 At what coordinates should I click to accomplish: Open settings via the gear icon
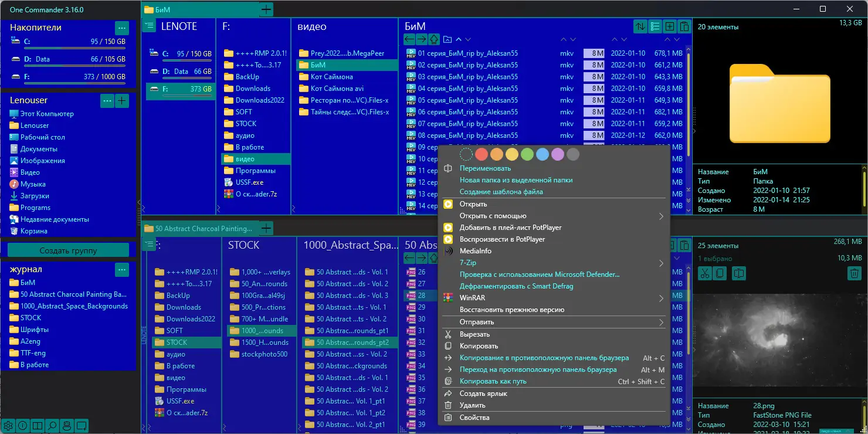[8, 425]
